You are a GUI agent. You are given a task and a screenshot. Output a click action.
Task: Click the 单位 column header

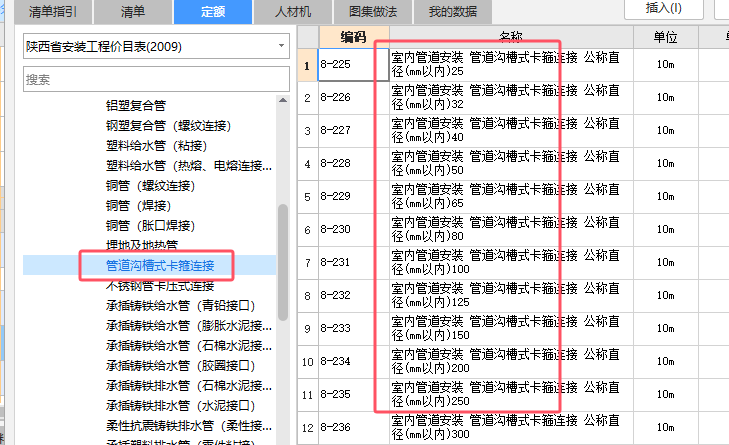(x=665, y=37)
